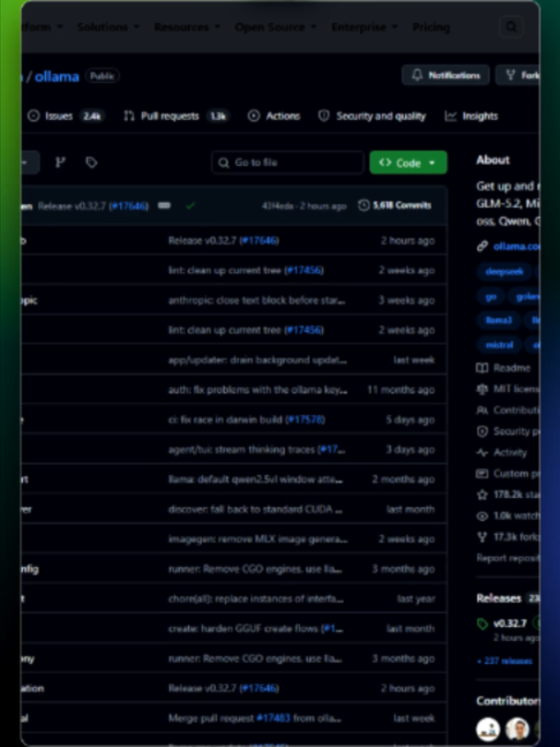The height and width of the screenshot is (747, 560).
Task: Click the Fork button
Action: pyautogui.click(x=518, y=76)
